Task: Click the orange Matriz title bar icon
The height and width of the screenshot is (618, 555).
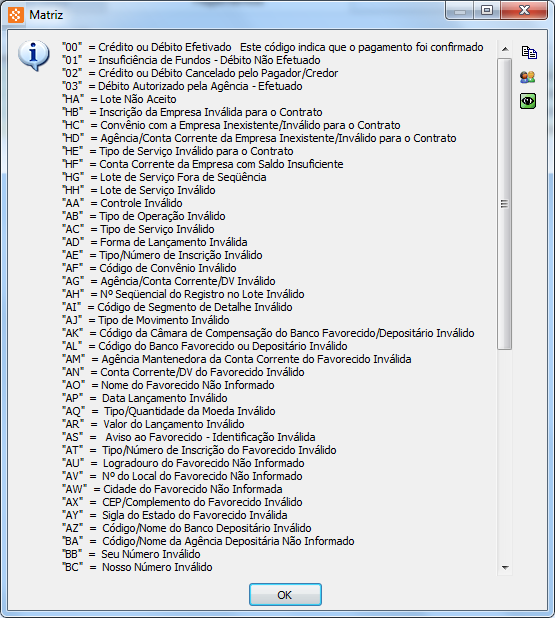Action: (x=16, y=15)
